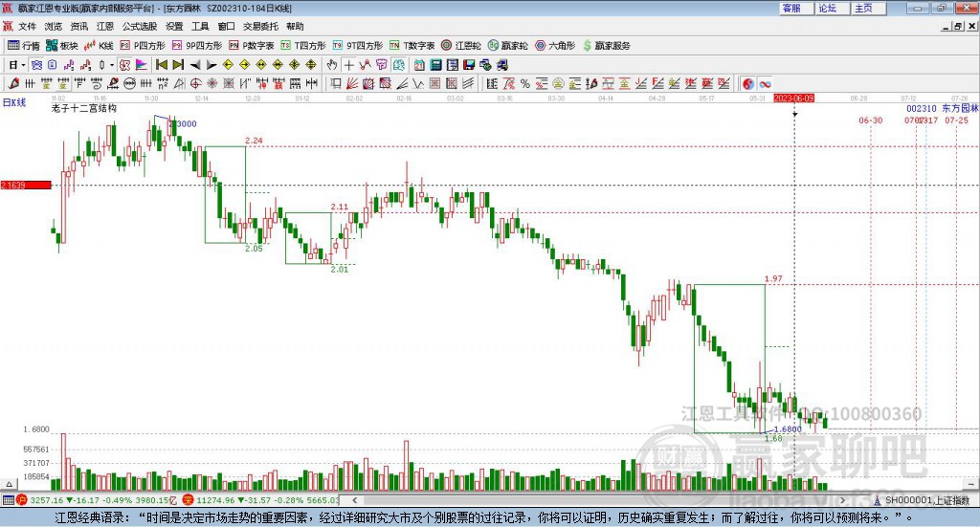Click the floppy disk save icon

469,65
